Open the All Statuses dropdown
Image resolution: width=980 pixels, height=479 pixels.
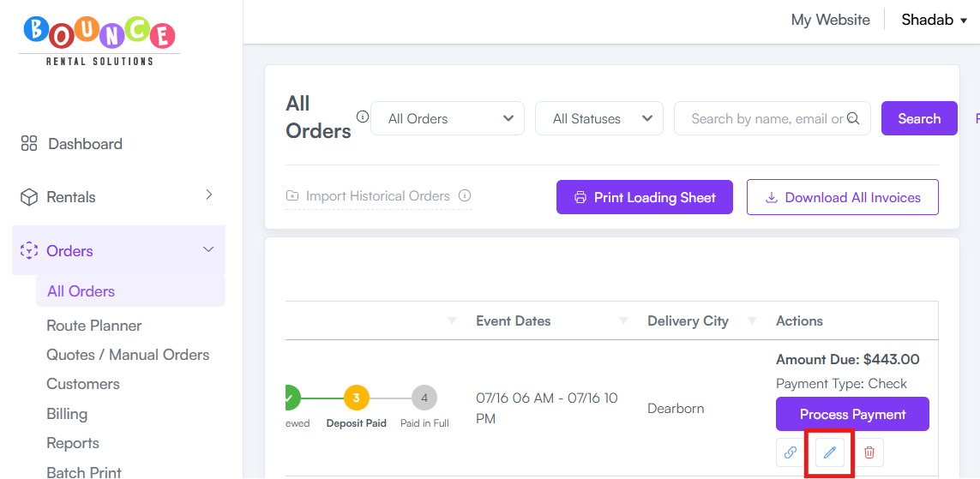click(598, 118)
